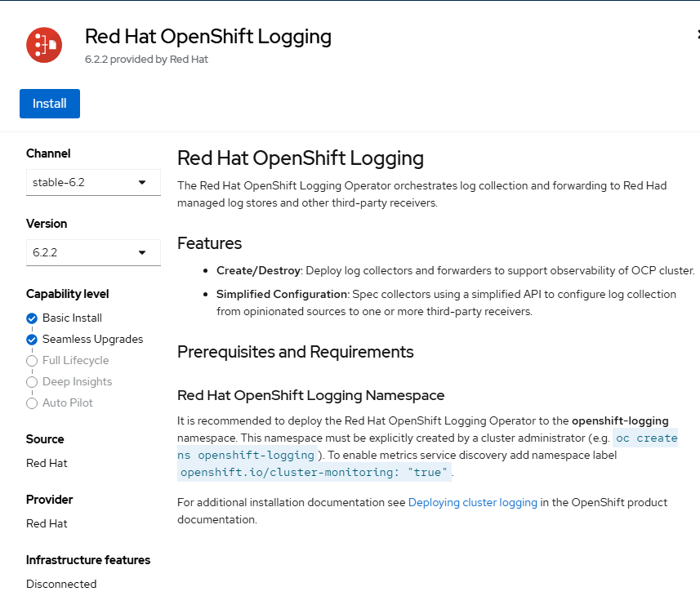The height and width of the screenshot is (596, 700).
Task: Click the '6.2.2 provided by Red Hat' subtitle
Action: click(146, 60)
